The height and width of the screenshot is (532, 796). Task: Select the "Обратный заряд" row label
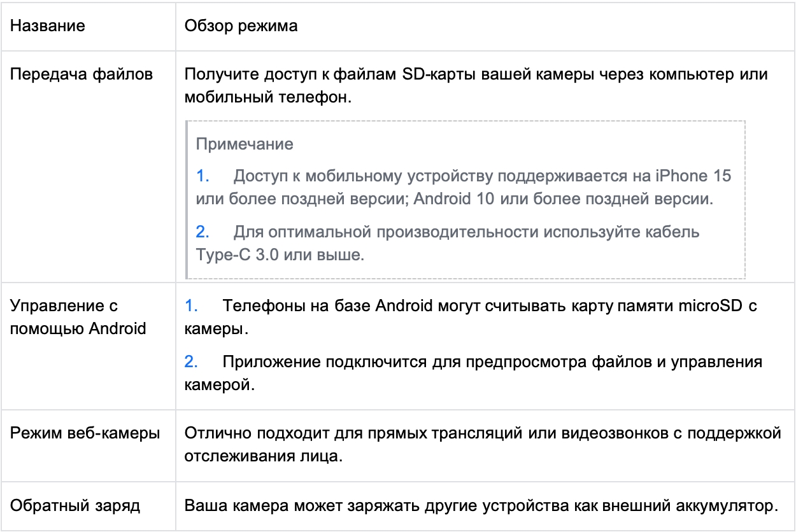pos(76,507)
